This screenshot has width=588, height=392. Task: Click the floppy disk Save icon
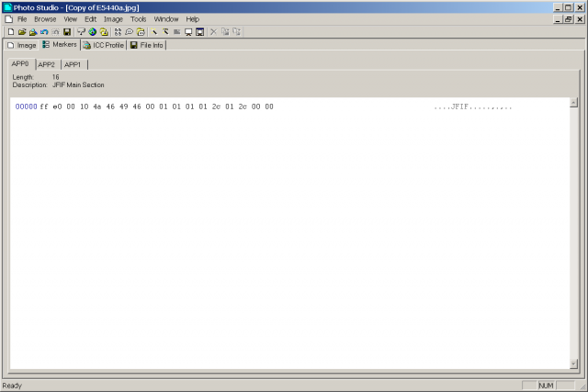67,32
